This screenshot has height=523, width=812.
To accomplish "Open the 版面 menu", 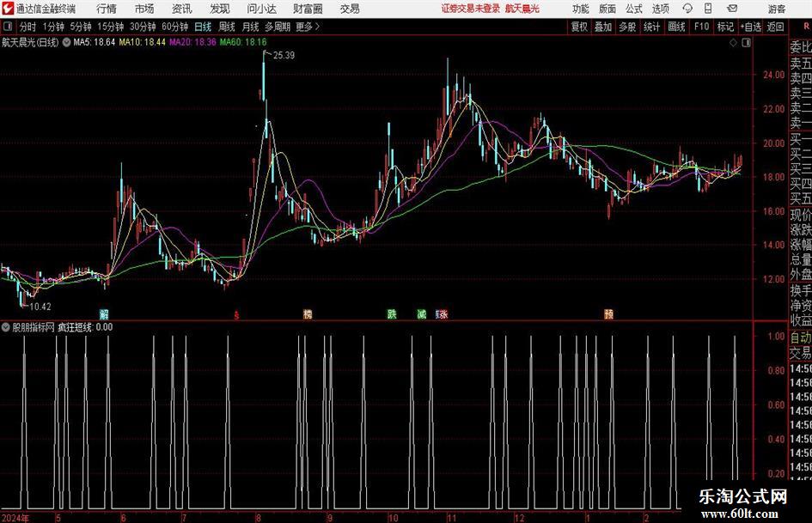I will coord(607,9).
